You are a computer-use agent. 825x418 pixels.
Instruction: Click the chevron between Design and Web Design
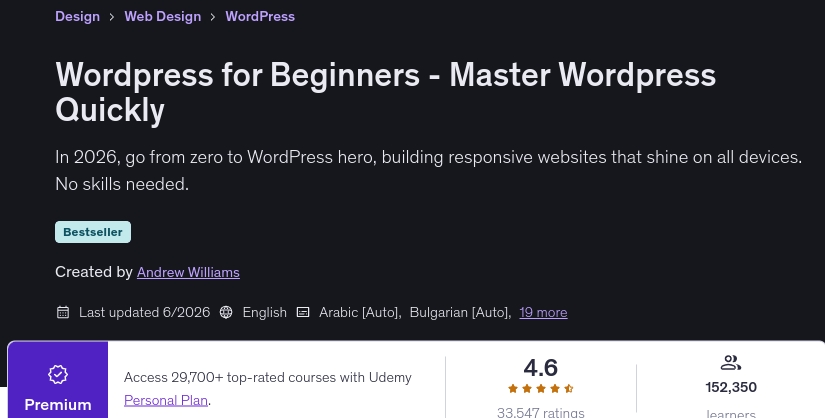click(112, 17)
